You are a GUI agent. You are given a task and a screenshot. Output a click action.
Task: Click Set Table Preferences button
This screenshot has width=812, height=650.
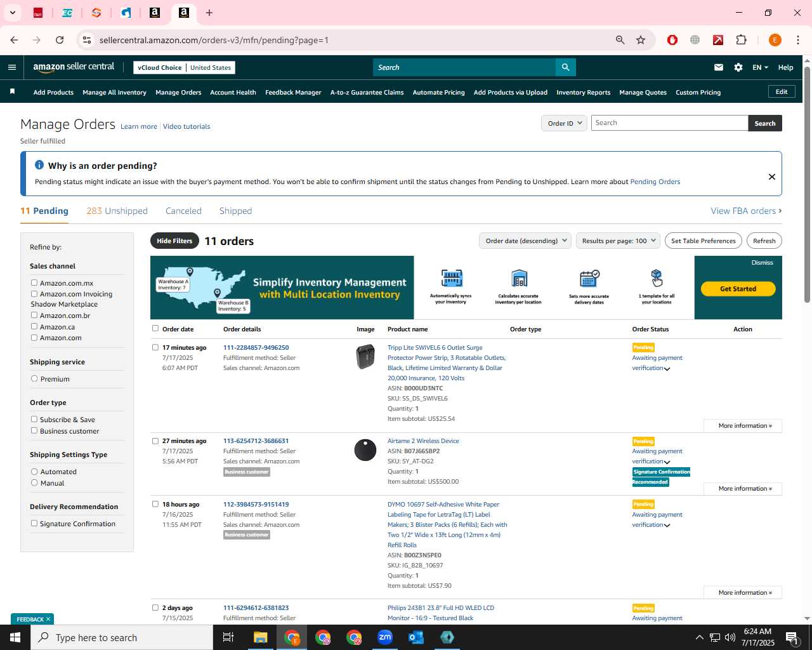pyautogui.click(x=704, y=241)
